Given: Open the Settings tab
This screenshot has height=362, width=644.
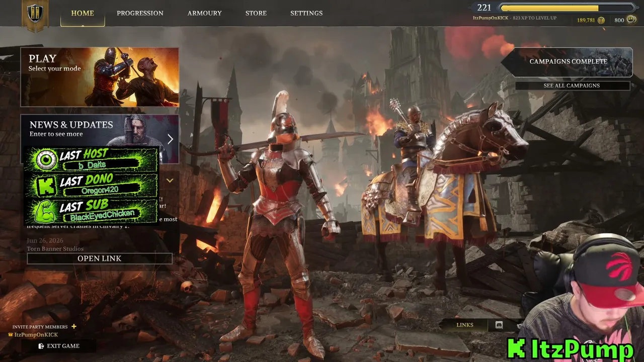Looking at the screenshot, I should [306, 13].
